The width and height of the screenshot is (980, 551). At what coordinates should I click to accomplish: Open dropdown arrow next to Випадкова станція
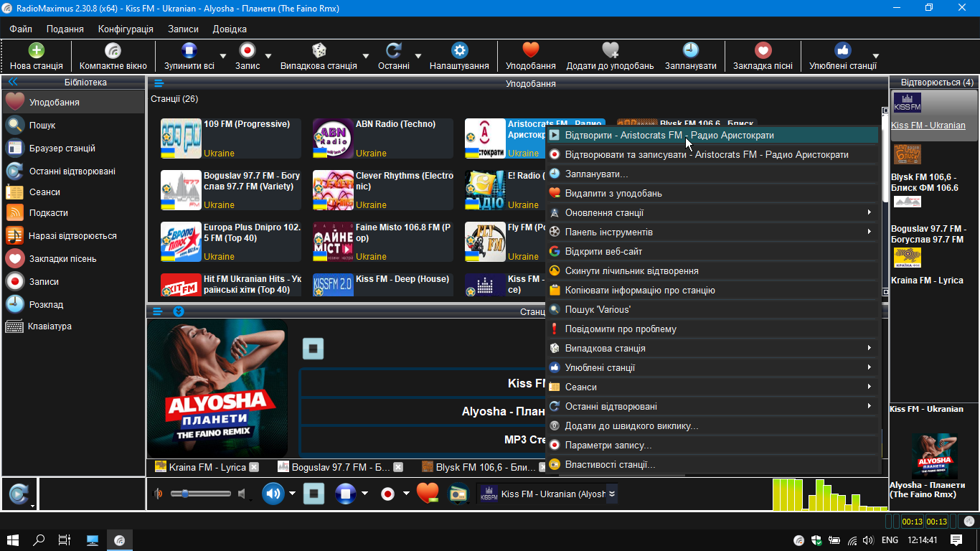(366, 56)
